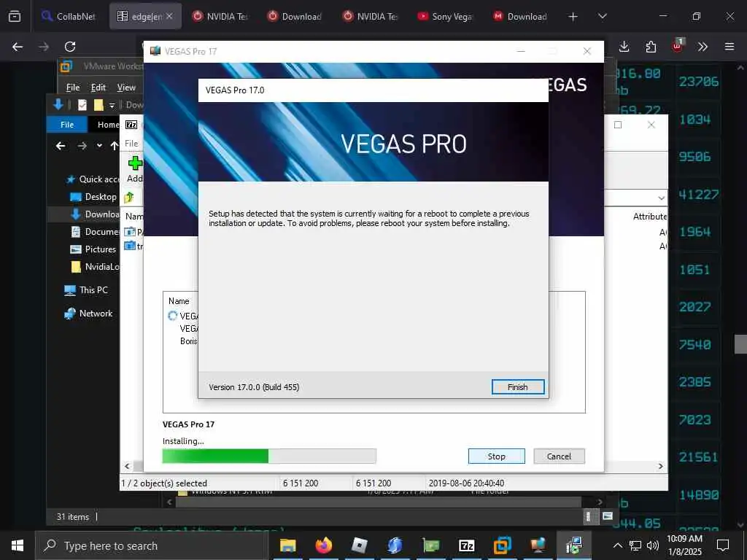747x560 pixels.
Task: Open Firefox from the taskbar
Action: pos(323,545)
